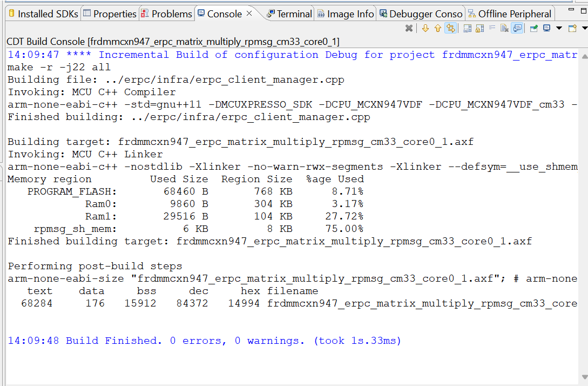
Task: Click the gray Terminate icon
Action: point(409,28)
